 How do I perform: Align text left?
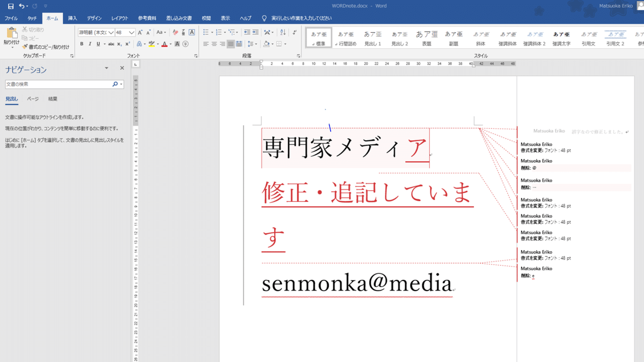(x=206, y=44)
